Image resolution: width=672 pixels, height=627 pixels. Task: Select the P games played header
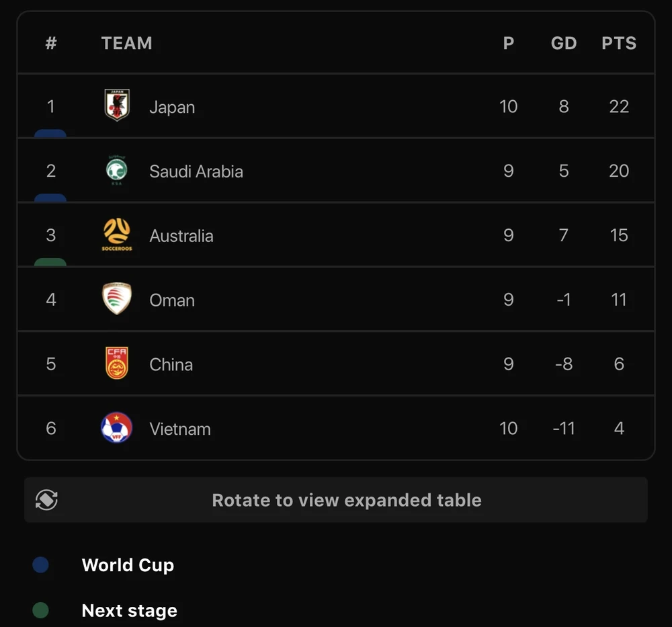pyautogui.click(x=509, y=44)
